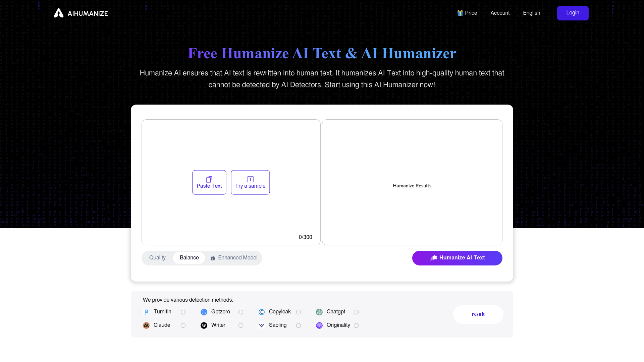Select the Quality mode tab
Image resolution: width=644 pixels, height=362 pixels.
click(157, 258)
